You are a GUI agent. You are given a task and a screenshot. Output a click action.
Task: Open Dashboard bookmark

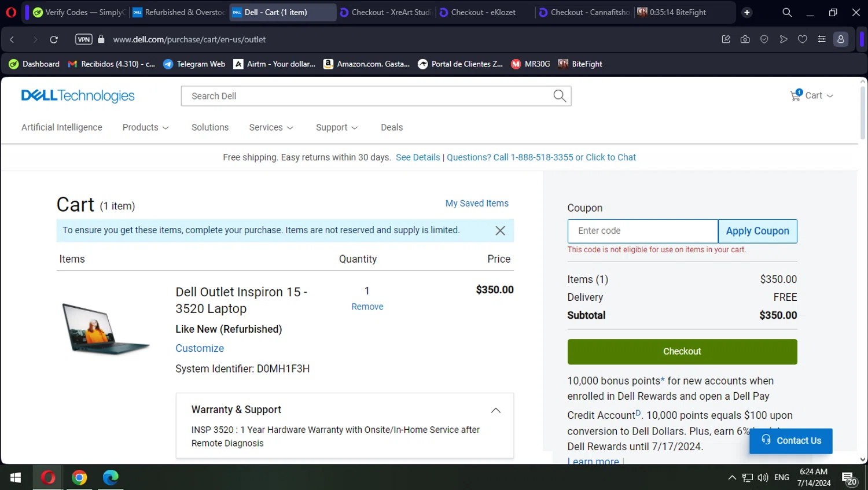[x=34, y=64]
